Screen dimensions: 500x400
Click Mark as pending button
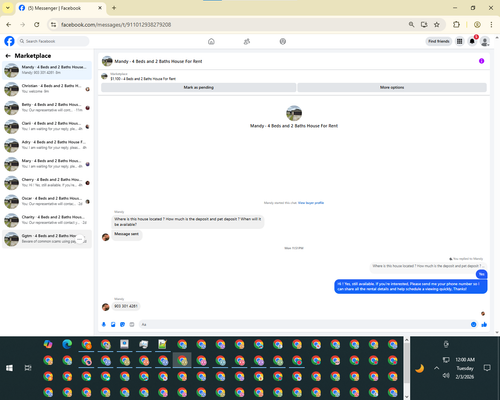pyautogui.click(x=198, y=87)
